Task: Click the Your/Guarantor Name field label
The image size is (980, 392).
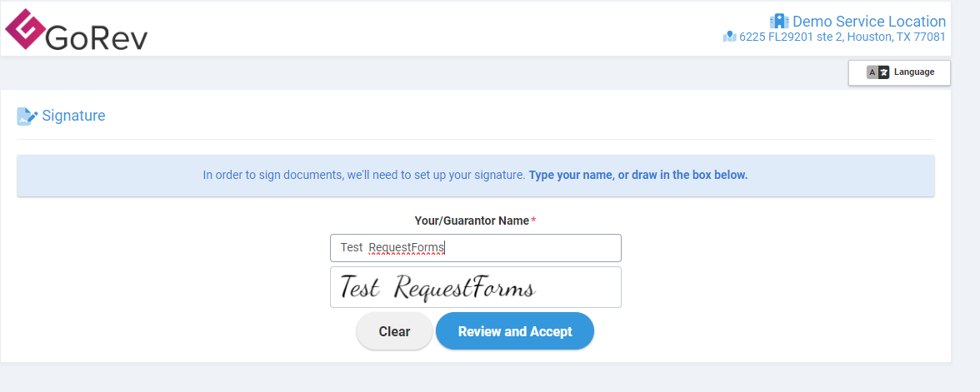Action: pyautogui.click(x=472, y=221)
